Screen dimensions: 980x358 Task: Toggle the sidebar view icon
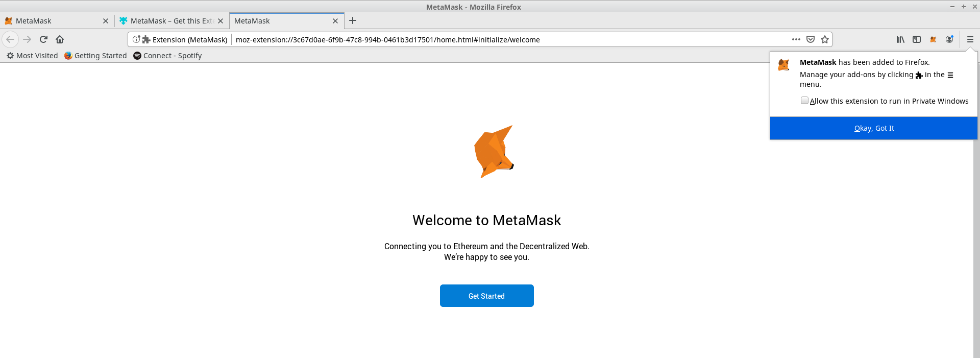[917, 39]
